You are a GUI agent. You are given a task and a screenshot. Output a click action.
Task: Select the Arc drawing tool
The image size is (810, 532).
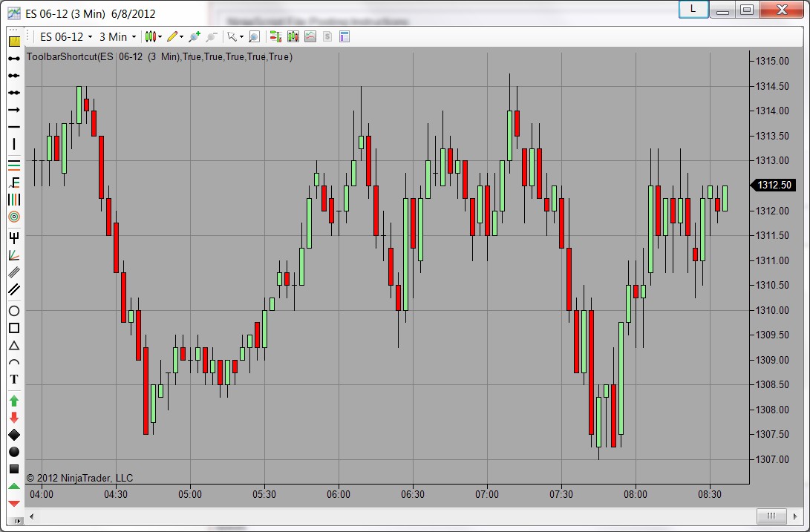coord(14,362)
